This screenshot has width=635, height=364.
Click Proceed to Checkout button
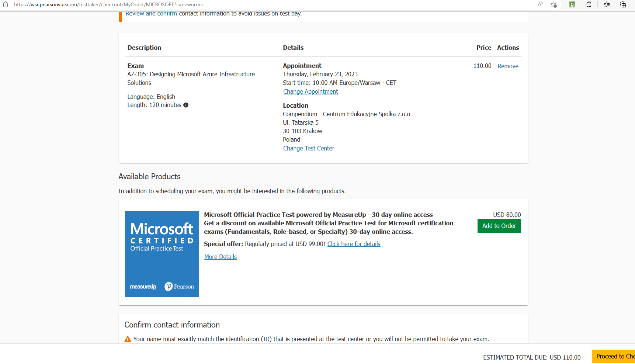[x=613, y=356]
